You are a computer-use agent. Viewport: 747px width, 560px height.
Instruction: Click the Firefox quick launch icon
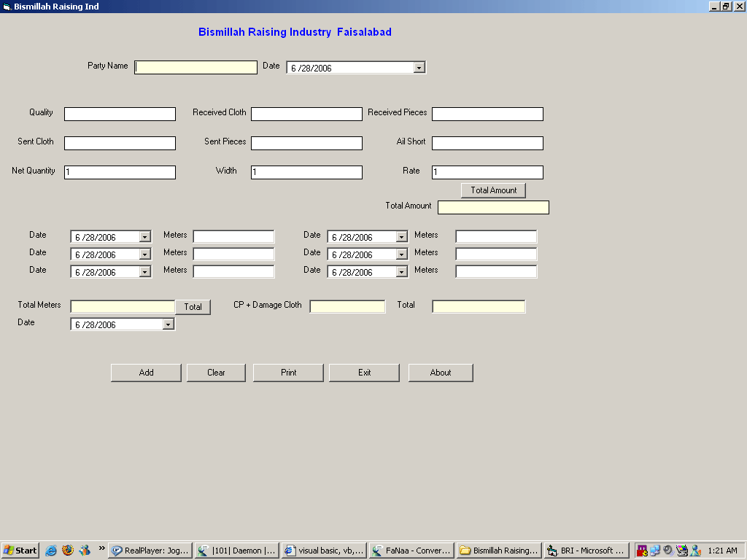coord(68,551)
